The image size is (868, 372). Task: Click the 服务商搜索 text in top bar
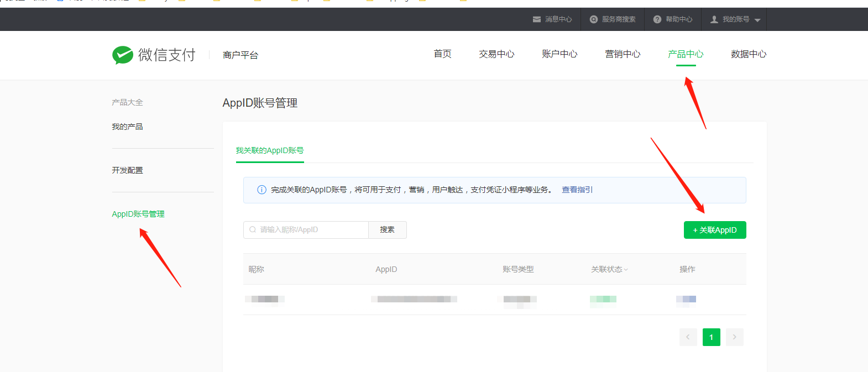(x=619, y=19)
